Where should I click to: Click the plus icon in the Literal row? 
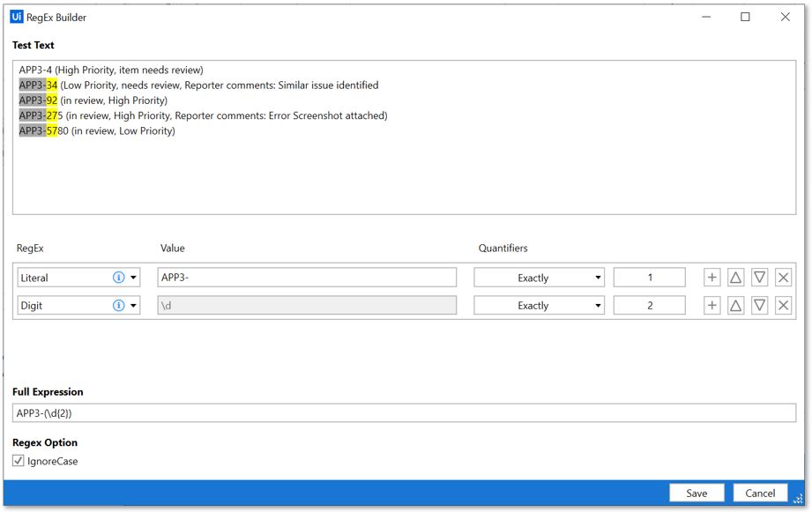[x=711, y=278]
